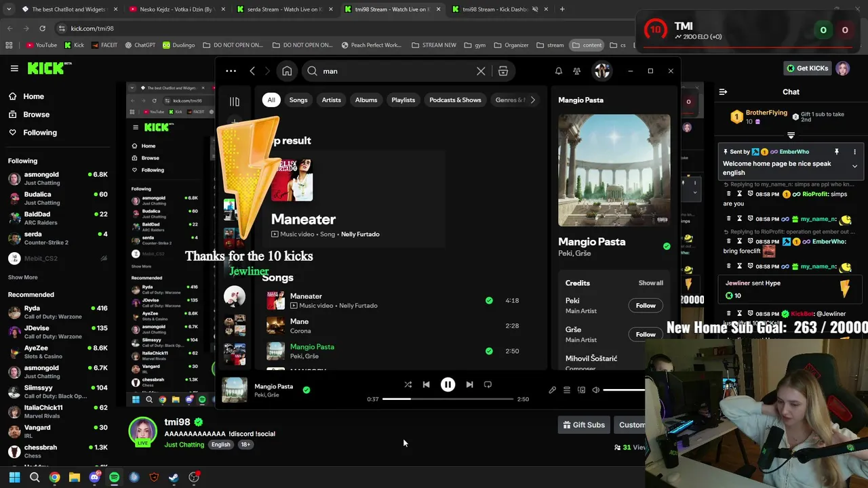Image resolution: width=868 pixels, height=488 pixels.
Task: Skip to next track in Spotify
Action: pyautogui.click(x=469, y=384)
